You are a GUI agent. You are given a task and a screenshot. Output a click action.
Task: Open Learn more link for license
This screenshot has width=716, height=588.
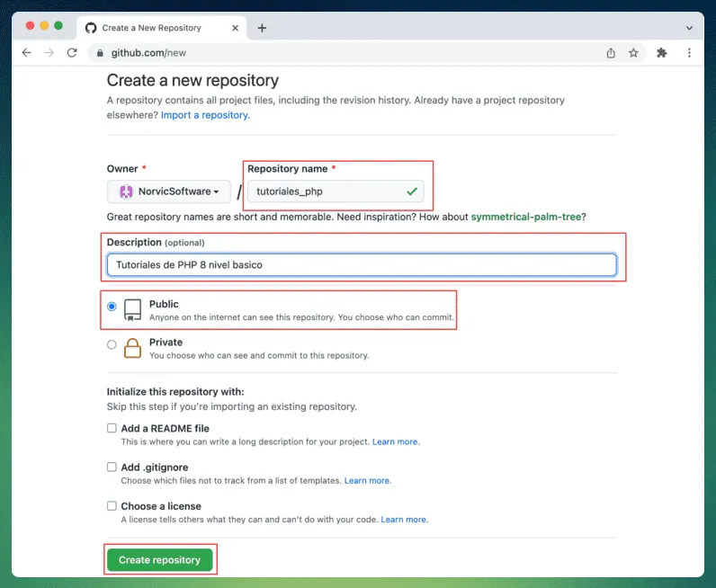pyautogui.click(x=404, y=520)
